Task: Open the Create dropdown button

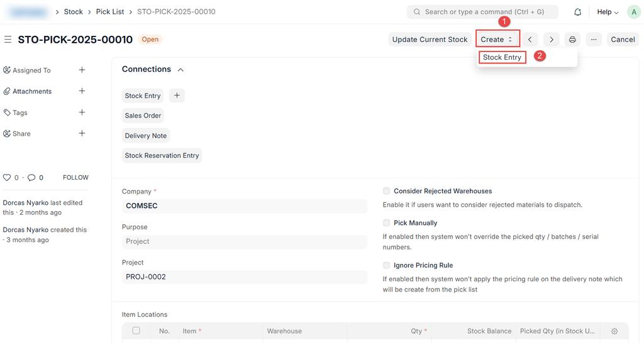Action: (x=497, y=40)
